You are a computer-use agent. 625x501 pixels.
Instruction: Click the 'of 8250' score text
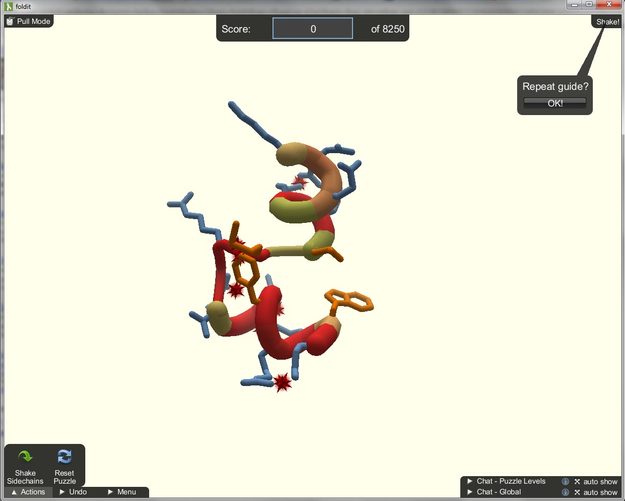[387, 29]
